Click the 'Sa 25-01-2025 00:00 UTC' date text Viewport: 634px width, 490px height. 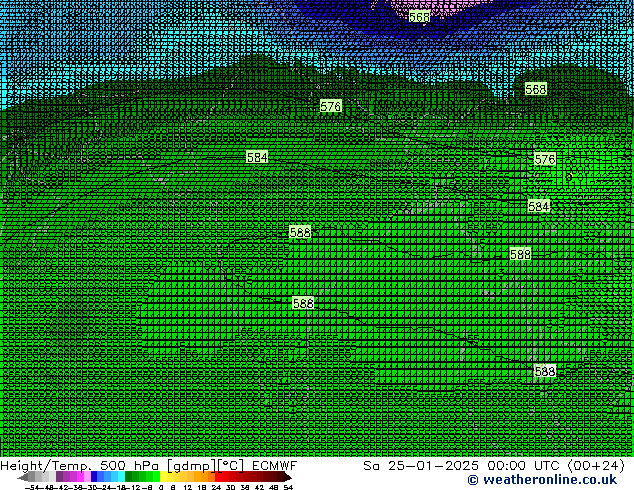(461, 466)
